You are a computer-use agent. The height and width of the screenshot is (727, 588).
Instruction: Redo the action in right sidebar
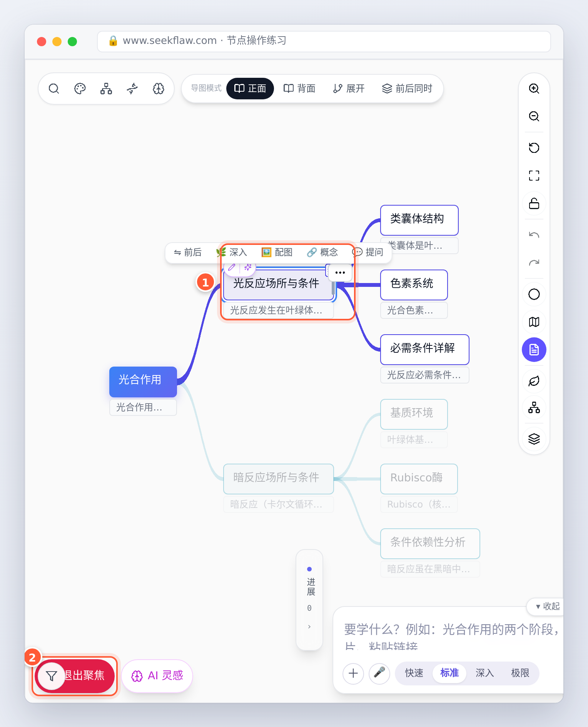click(x=534, y=263)
